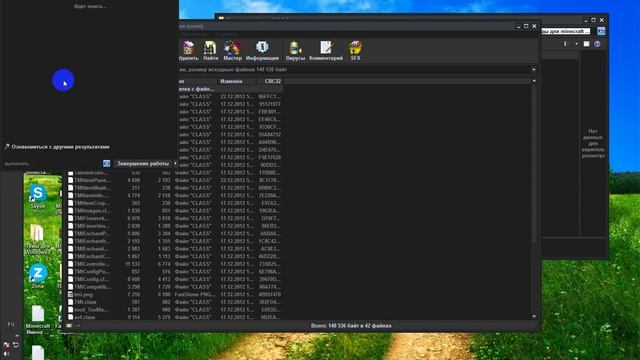Image resolution: width=640 pixels, height=360 pixels.
Task: Click the FastStone PNG type cell
Action: pyautogui.click(x=195, y=294)
